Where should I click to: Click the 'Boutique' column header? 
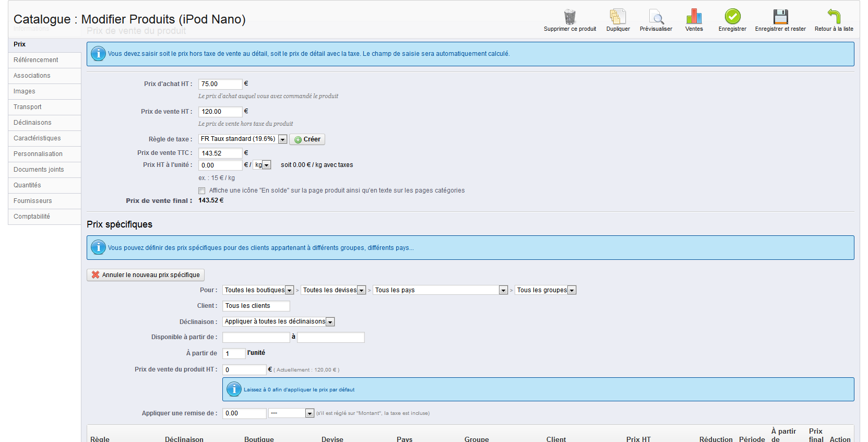[259, 439]
